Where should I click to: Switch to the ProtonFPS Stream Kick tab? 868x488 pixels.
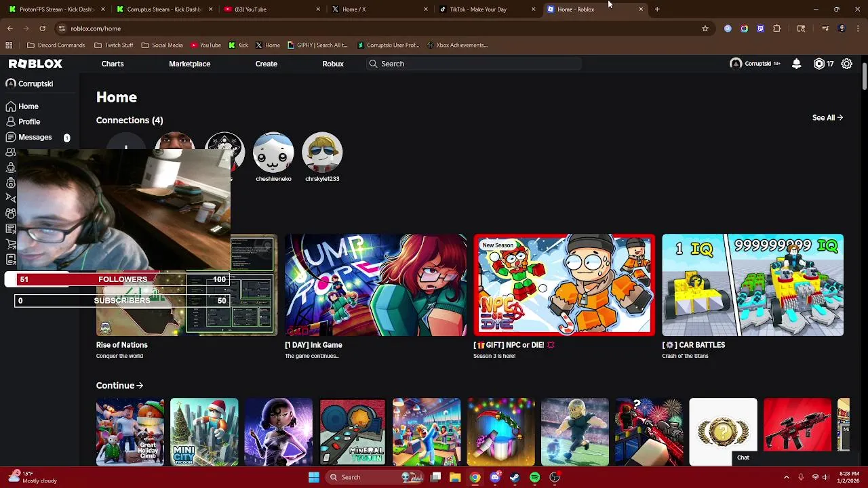(x=57, y=9)
